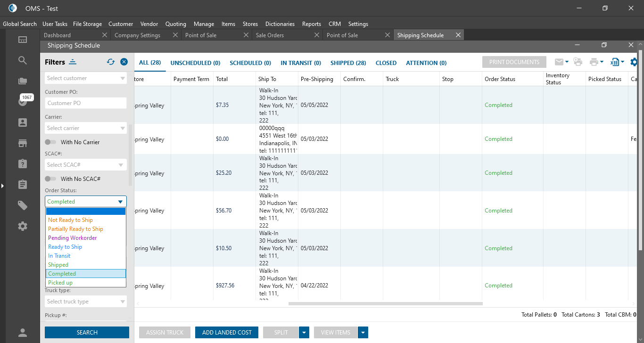
Task: Open the storefront icon in the sidebar
Action: [x=23, y=143]
